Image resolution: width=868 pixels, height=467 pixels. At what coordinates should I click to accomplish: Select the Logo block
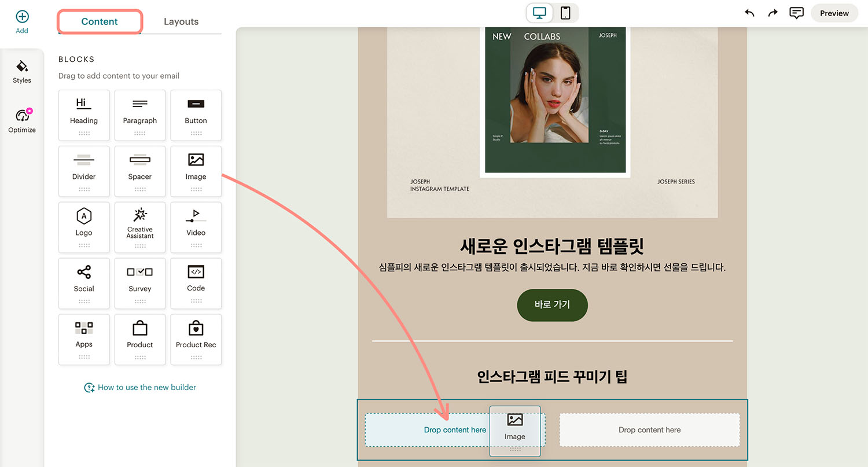coord(84,227)
